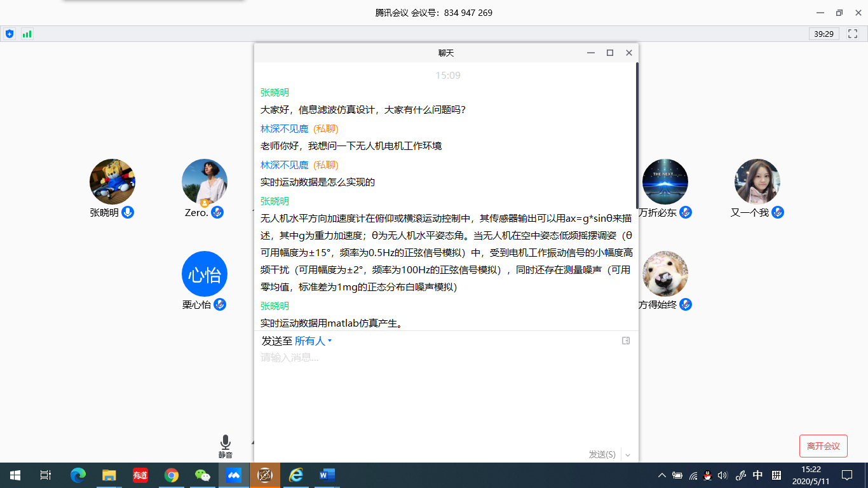
Task: Check the network signal strength indicator
Action: [x=26, y=34]
